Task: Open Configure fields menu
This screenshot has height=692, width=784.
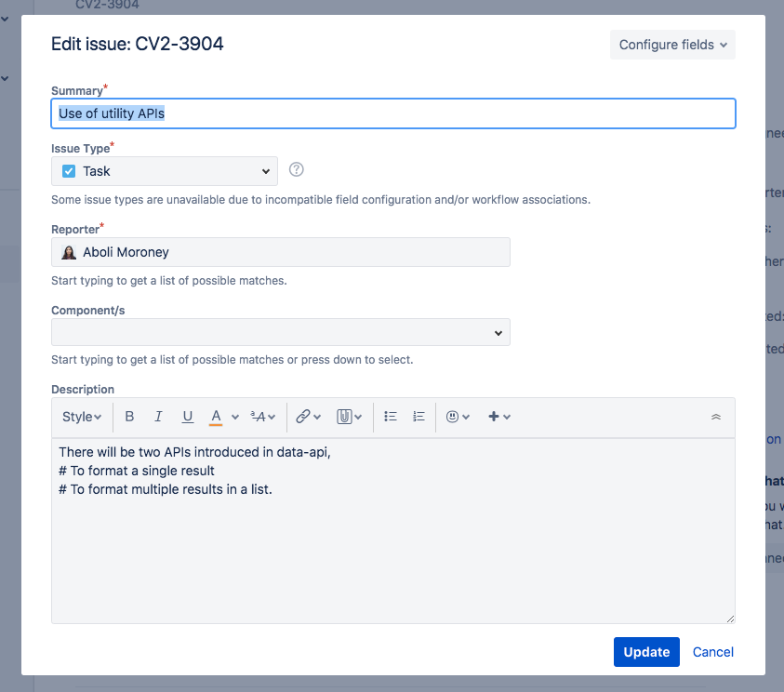Action: pos(672,45)
